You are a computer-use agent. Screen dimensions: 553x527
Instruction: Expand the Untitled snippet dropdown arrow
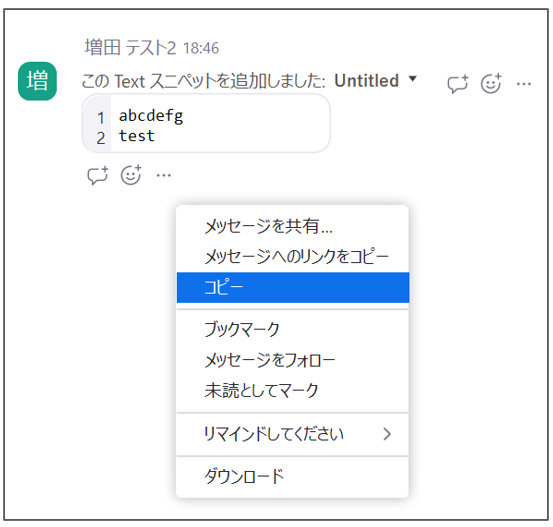412,78
